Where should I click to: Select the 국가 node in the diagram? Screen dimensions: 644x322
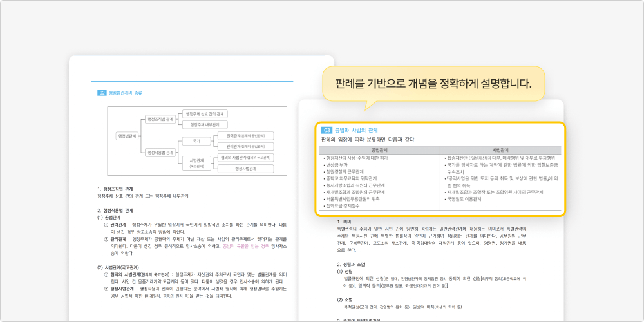[196, 140]
